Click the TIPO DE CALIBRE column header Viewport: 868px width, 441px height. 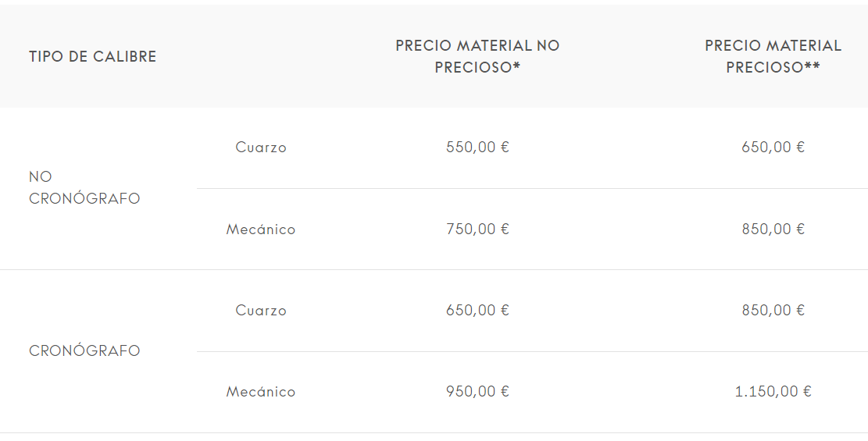92,57
